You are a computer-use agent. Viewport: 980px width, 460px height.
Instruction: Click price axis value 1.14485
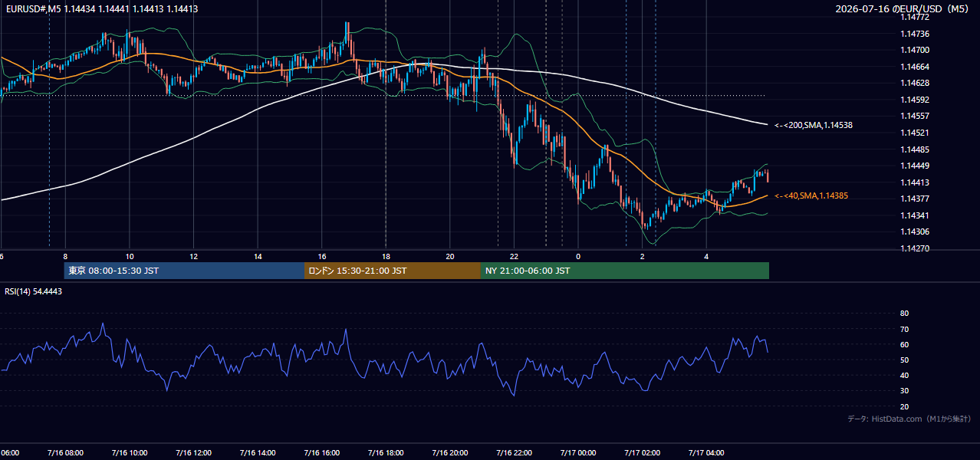click(x=914, y=149)
